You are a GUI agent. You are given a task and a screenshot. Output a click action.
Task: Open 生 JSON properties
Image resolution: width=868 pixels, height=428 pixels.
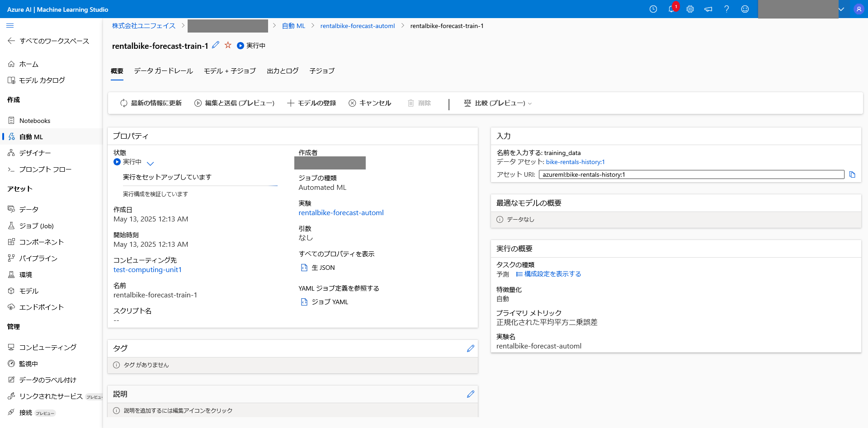click(318, 268)
